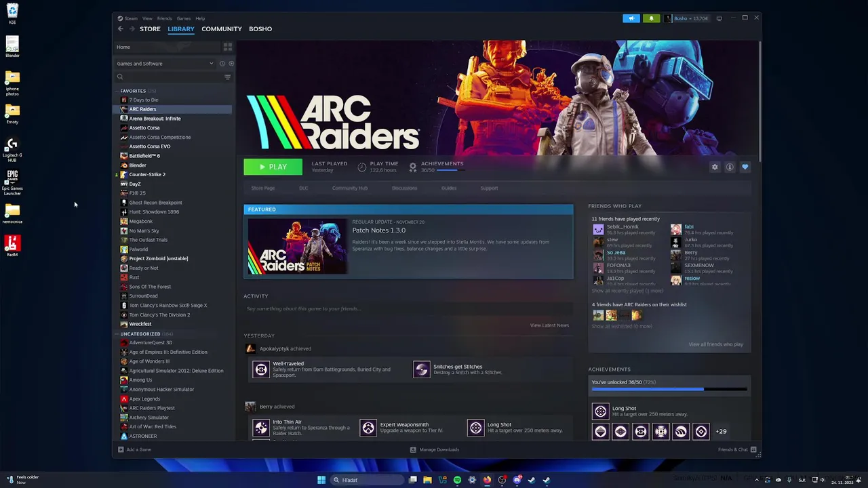Open ARC Raiders Community Hub tab

(350, 188)
